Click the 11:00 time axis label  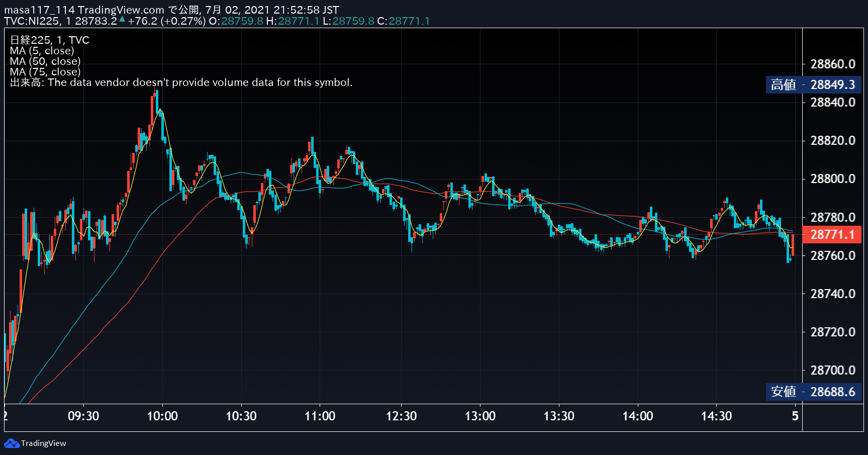(x=320, y=416)
